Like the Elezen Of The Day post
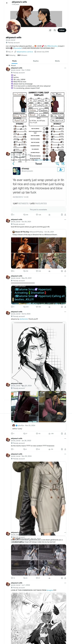 click(x=37, y=271)
